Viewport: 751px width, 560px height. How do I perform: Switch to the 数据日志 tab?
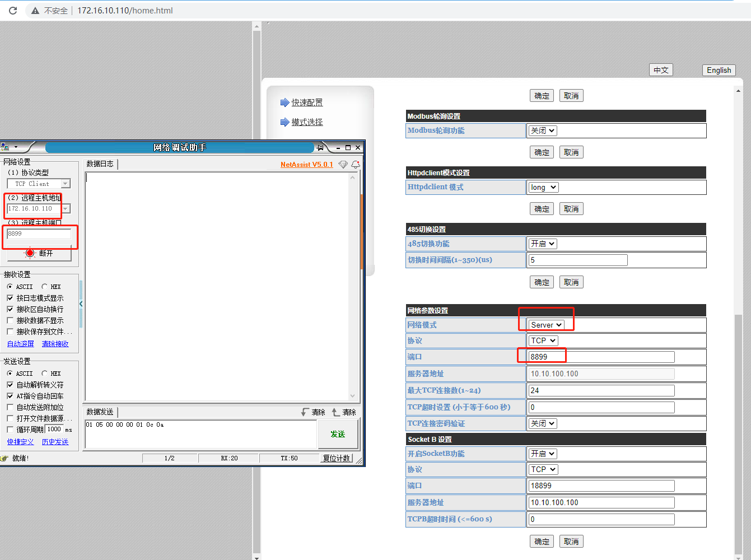click(x=100, y=164)
